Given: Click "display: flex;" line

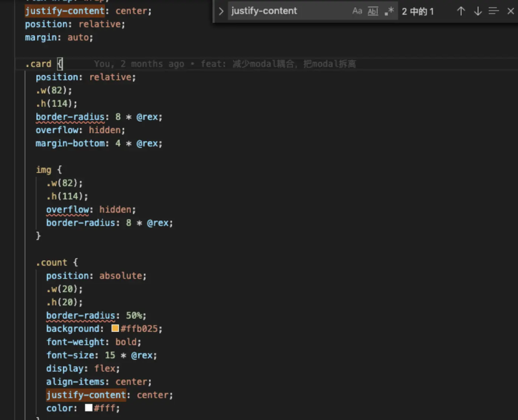Looking at the screenshot, I should (x=83, y=368).
